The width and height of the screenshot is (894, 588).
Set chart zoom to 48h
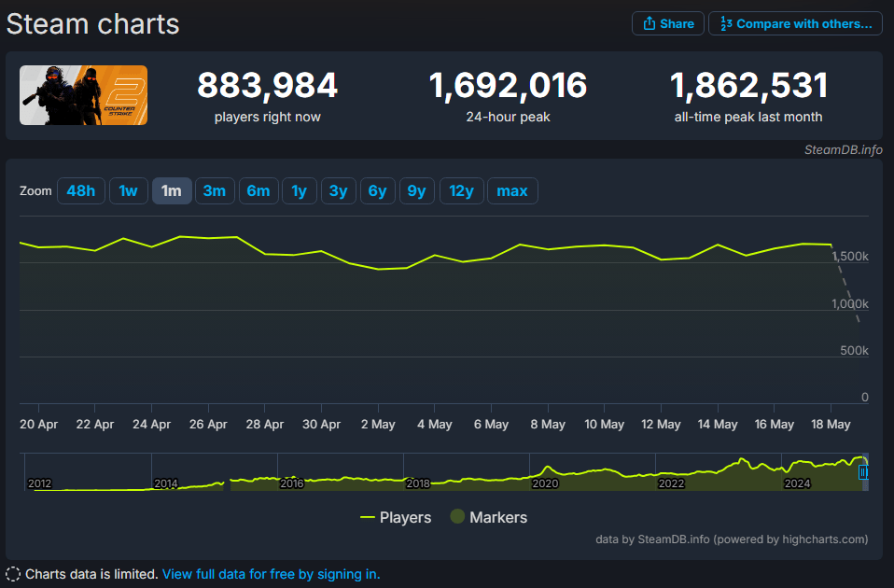click(x=81, y=190)
